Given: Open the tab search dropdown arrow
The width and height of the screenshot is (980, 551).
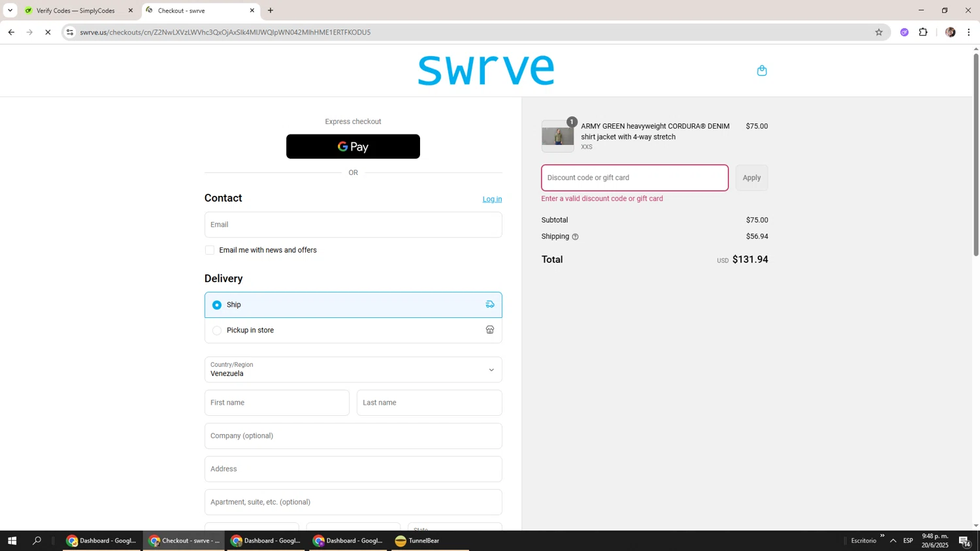Looking at the screenshot, I should 10,10.
